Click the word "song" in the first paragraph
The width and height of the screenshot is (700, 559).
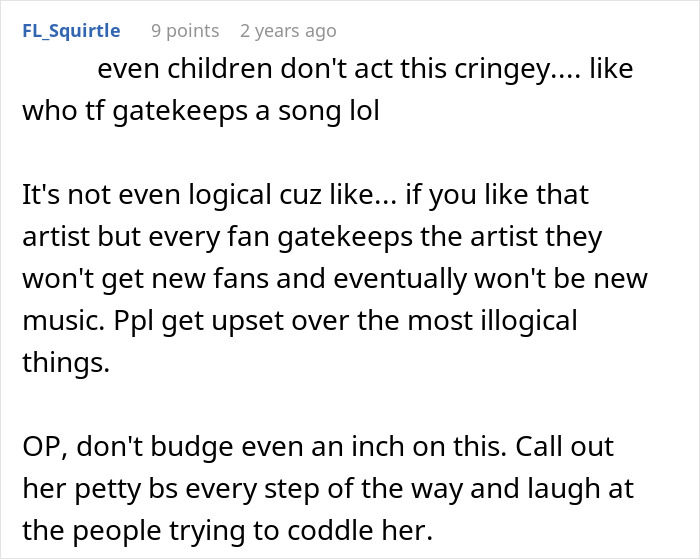(x=311, y=109)
